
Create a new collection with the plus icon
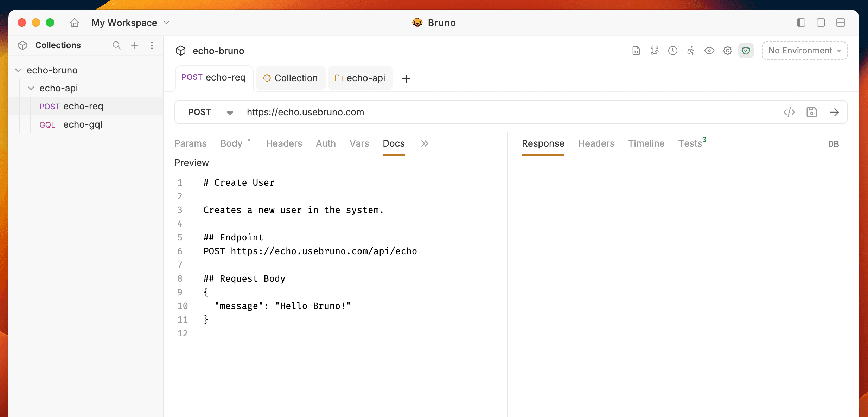[x=134, y=45]
